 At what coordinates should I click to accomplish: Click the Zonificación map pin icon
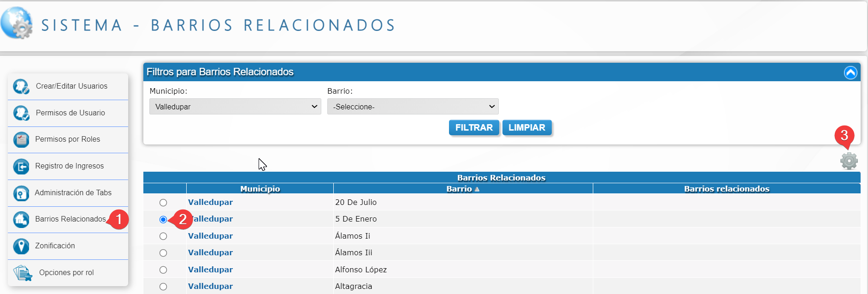[21, 246]
